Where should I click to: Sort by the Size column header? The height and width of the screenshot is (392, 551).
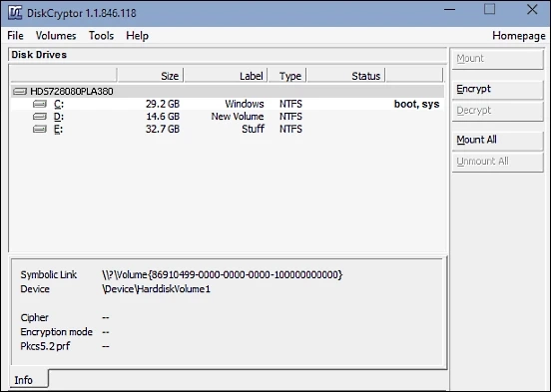[x=151, y=76]
